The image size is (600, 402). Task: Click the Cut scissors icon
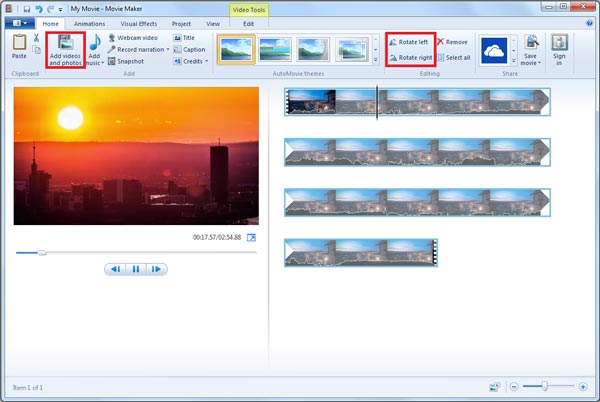[36, 38]
